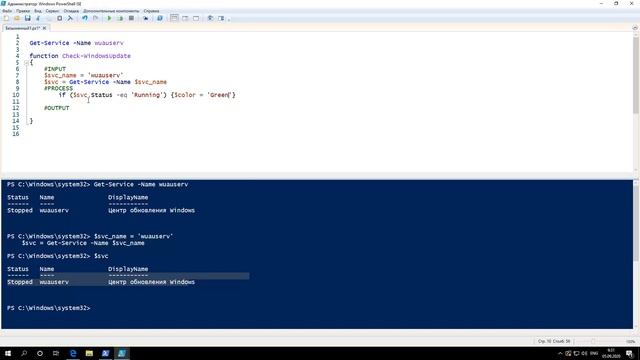Cut selection with the scissors icon

click(x=38, y=18)
